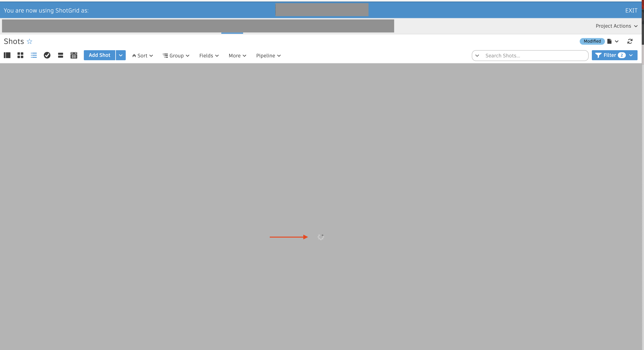The width and height of the screenshot is (644, 350).
Task: Open the page document menu icon
Action: pos(609,41)
